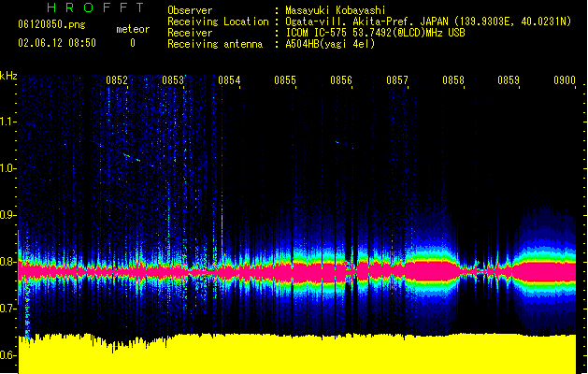Click the meteor count label
This screenshot has width=588, height=374.
(133, 29)
